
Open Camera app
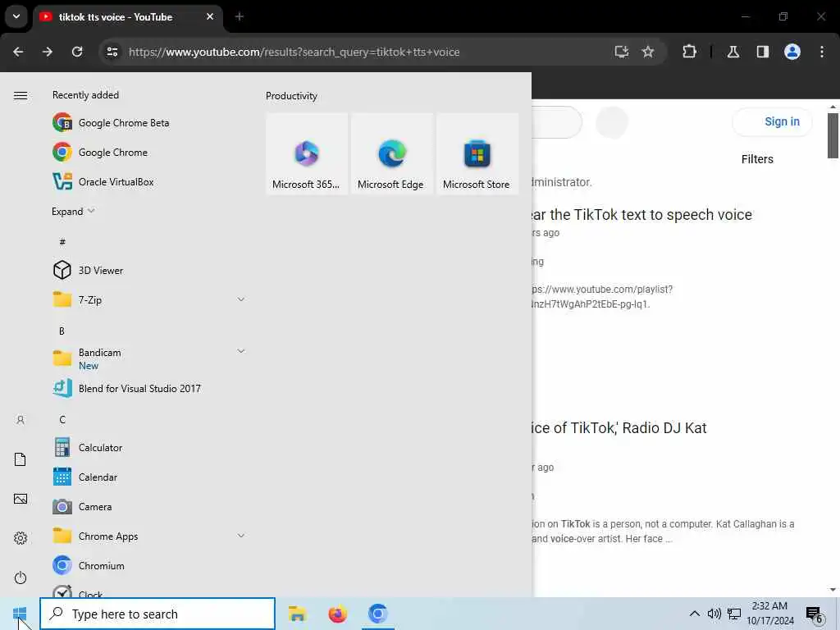(149, 506)
